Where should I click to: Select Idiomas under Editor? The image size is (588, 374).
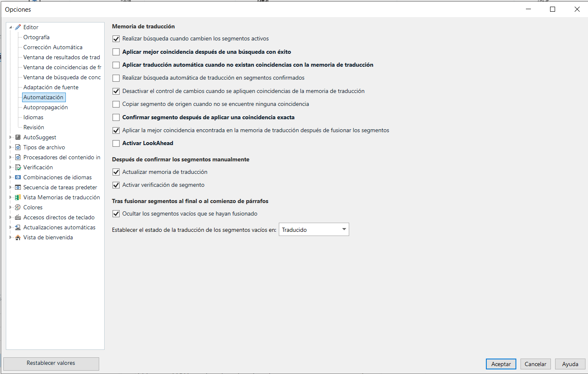tap(33, 117)
